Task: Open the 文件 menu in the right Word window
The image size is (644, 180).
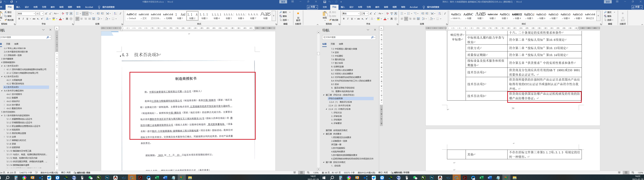Action: coord(325,7)
